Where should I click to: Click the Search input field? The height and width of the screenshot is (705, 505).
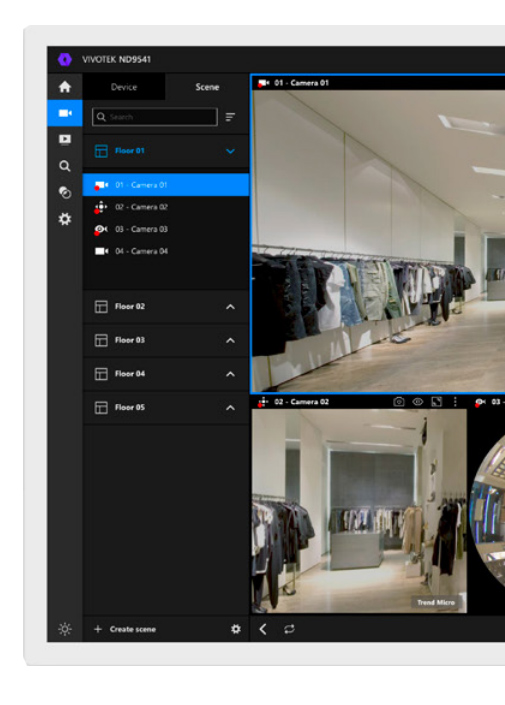(155, 117)
